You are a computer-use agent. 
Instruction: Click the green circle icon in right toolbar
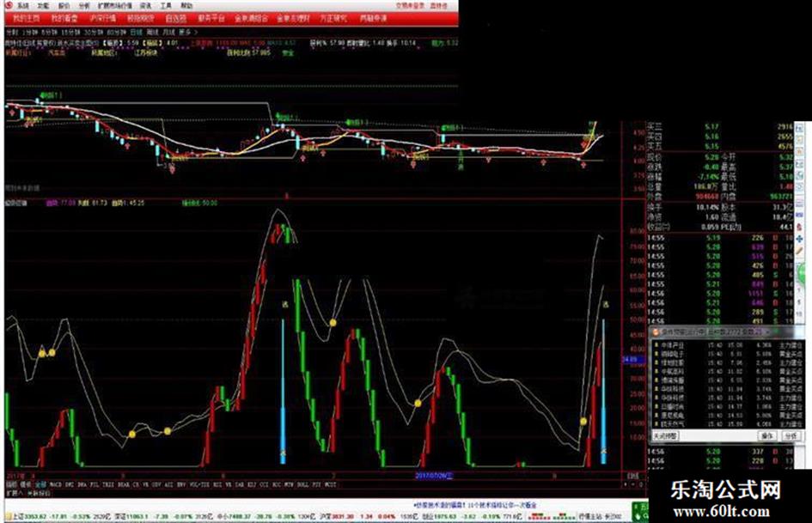click(801, 273)
